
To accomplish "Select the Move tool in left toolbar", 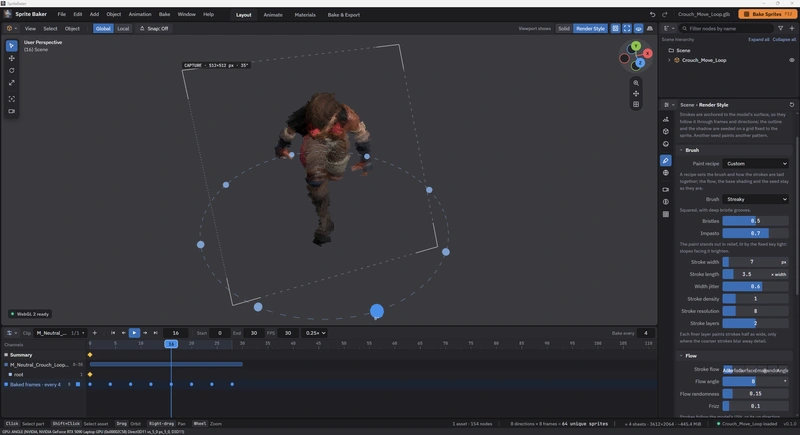I will pos(11,58).
